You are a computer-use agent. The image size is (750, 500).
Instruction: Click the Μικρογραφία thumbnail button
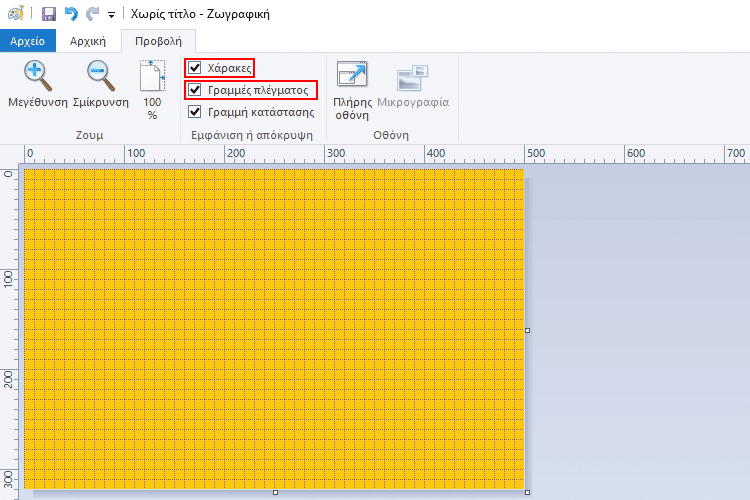tap(413, 86)
